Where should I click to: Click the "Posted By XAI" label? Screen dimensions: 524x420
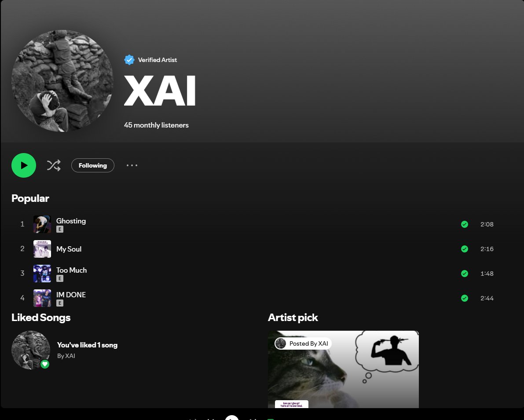[303, 343]
